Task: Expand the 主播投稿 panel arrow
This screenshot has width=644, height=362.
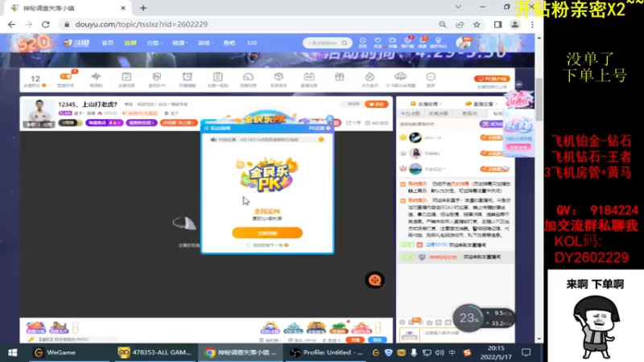Action: (x=441, y=104)
